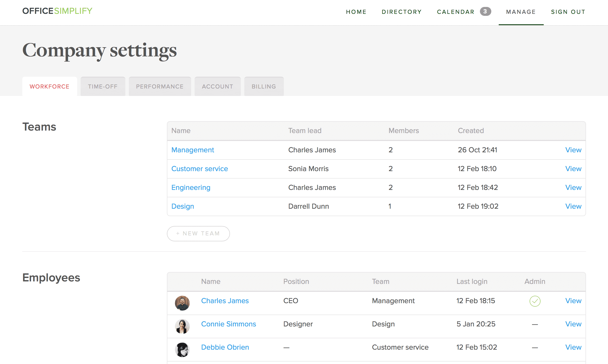This screenshot has height=364, width=608.
Task: Click the Calendar notification badge icon
Action: click(486, 12)
